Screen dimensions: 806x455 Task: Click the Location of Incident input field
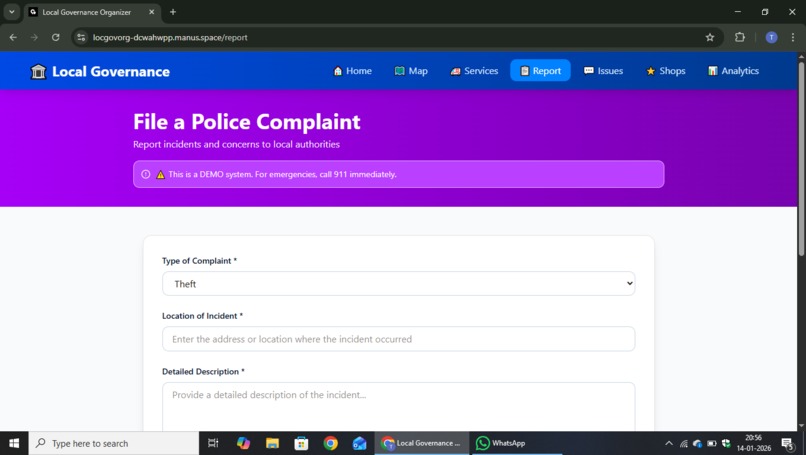(399, 339)
